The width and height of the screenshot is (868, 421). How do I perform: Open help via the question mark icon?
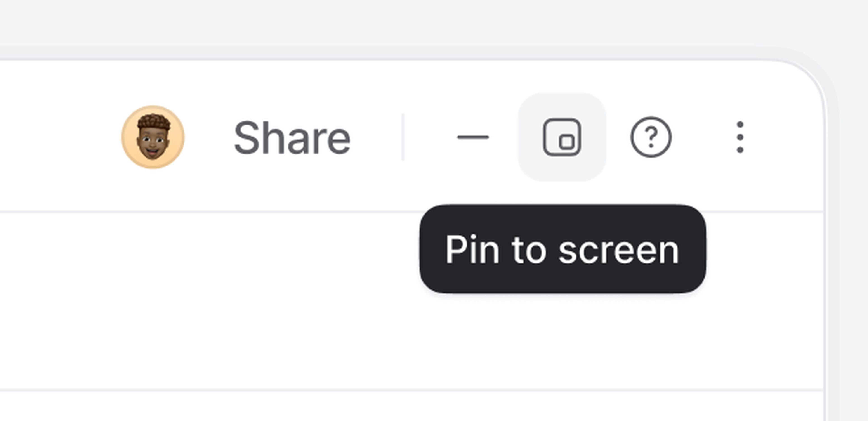tap(651, 137)
